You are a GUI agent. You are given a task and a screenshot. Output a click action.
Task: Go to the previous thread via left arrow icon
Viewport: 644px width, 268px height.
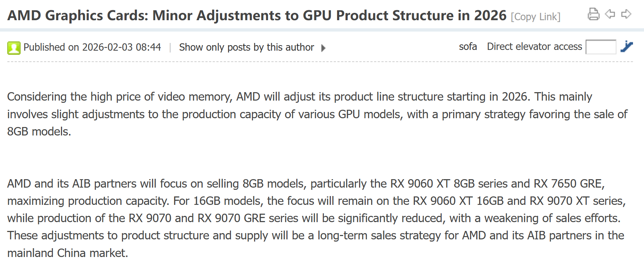point(610,13)
